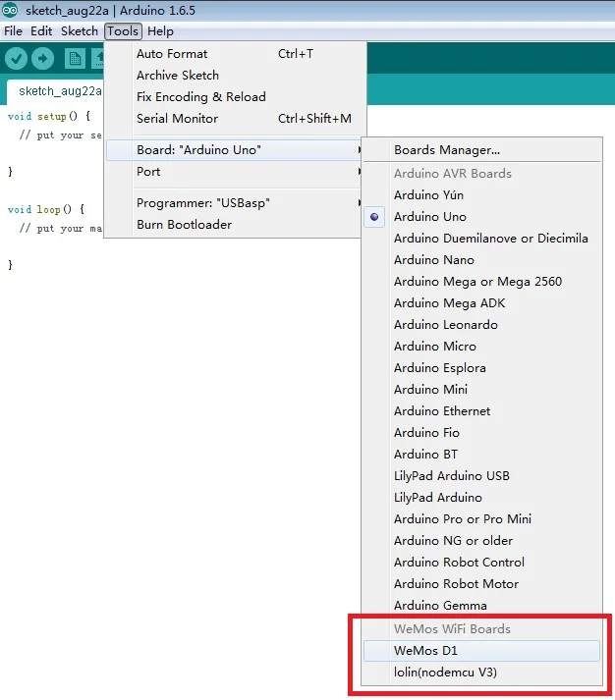Expand the Programmer: "USBasp" submenu
Image resolution: width=615 pixels, height=700 pixels.
pos(234,203)
